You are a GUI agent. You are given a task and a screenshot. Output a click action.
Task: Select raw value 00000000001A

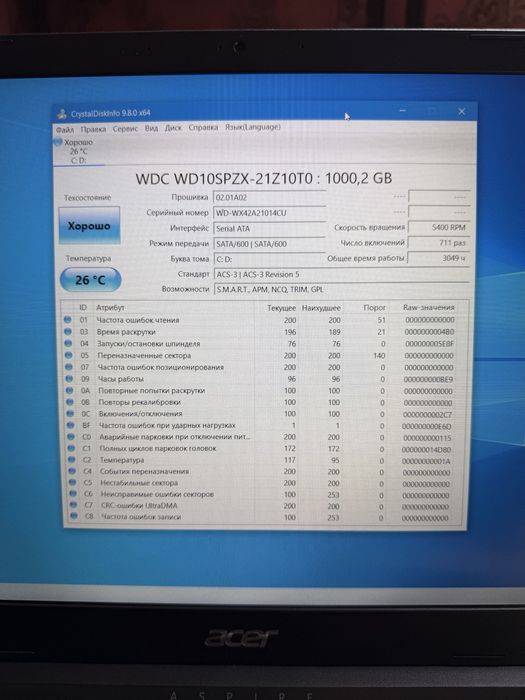(x=426, y=461)
